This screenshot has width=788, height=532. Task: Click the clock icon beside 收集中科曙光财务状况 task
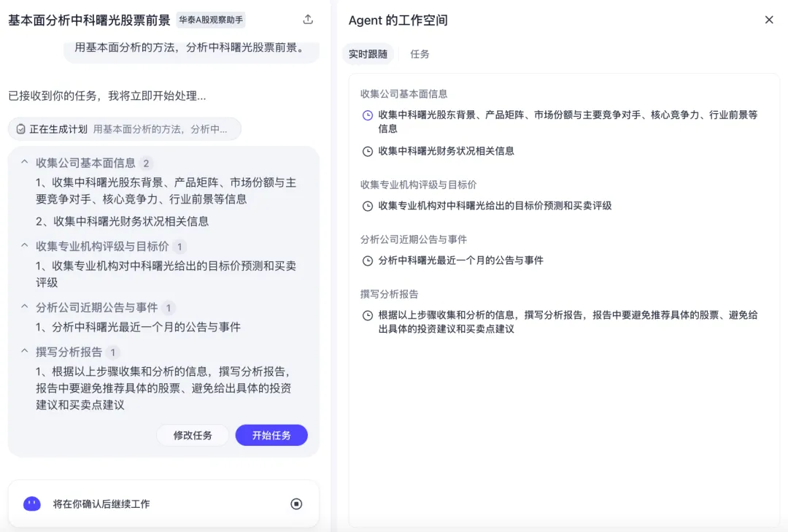[x=366, y=151]
